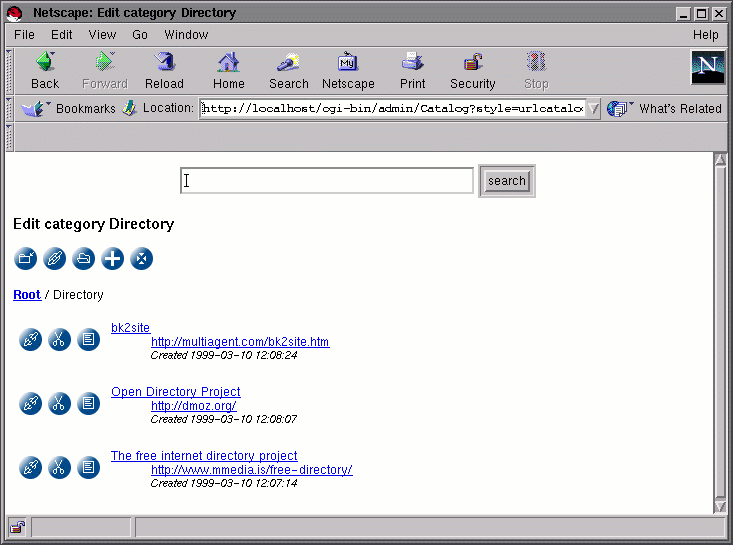Click the Netscape N logo

708,68
